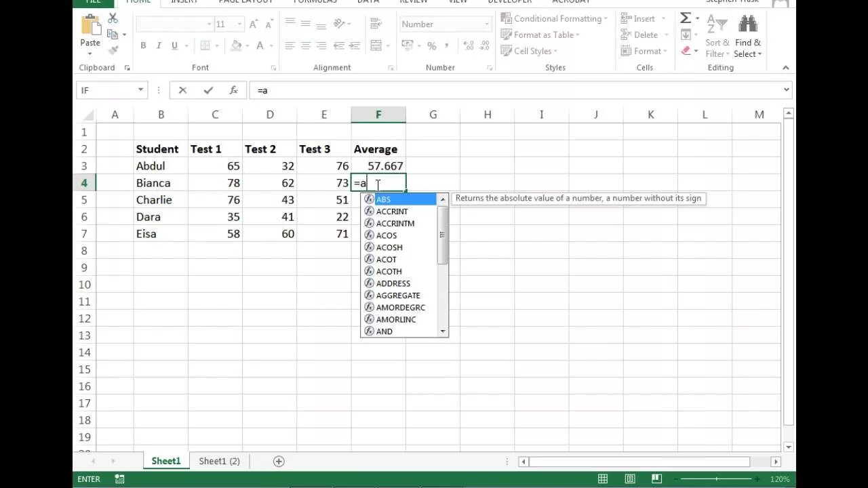Click the Paste clipboard icon
The width and height of the screenshot is (868, 488).
point(90,25)
